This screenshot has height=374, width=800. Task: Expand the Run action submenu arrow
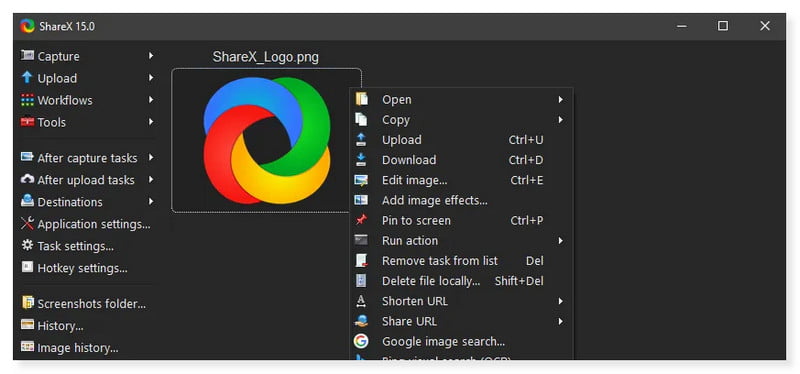(x=560, y=240)
